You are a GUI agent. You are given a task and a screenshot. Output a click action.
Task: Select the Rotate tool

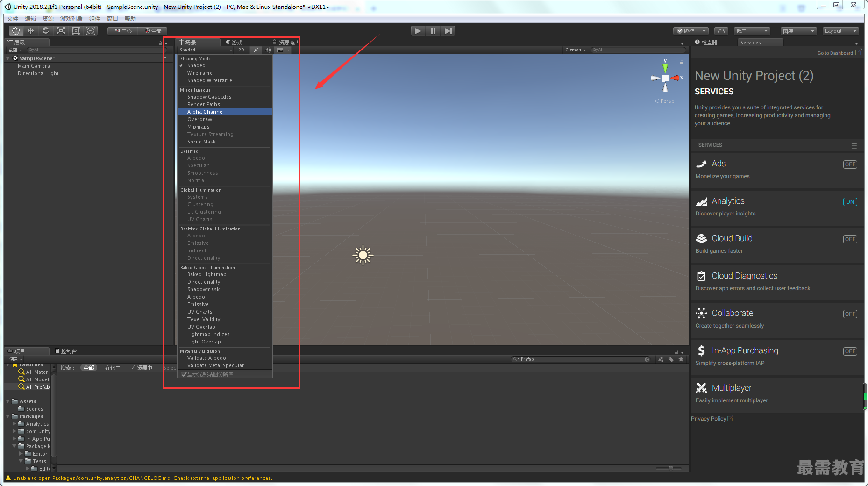point(45,31)
